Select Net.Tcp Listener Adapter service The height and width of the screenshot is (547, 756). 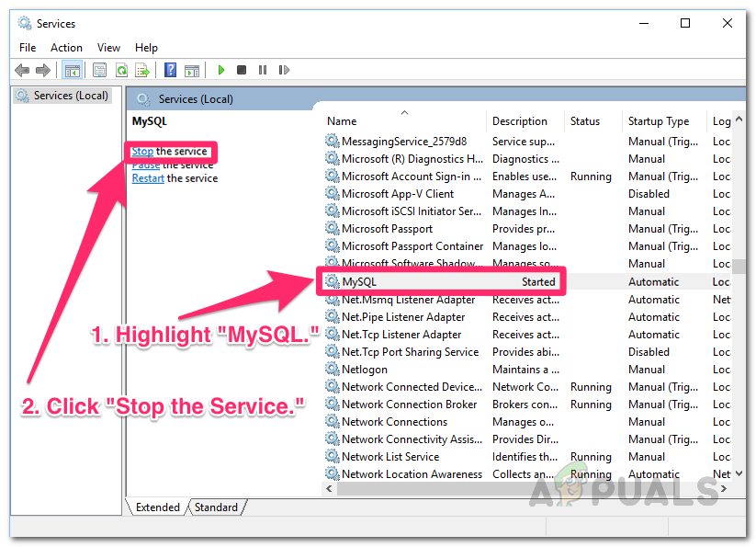coord(401,335)
